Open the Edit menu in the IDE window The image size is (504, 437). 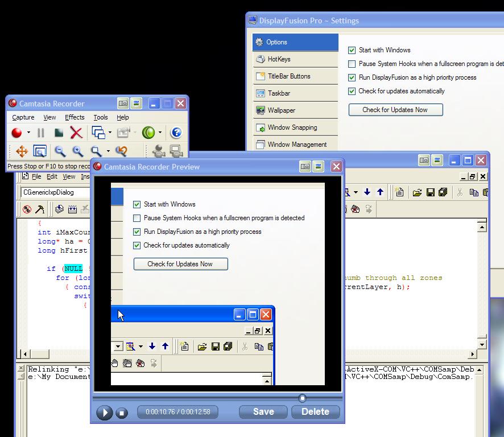(52, 176)
